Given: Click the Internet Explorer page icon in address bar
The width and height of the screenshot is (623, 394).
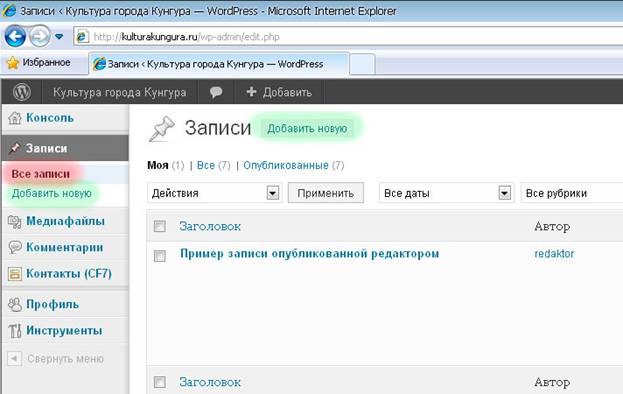Looking at the screenshot, I should click(x=82, y=37).
